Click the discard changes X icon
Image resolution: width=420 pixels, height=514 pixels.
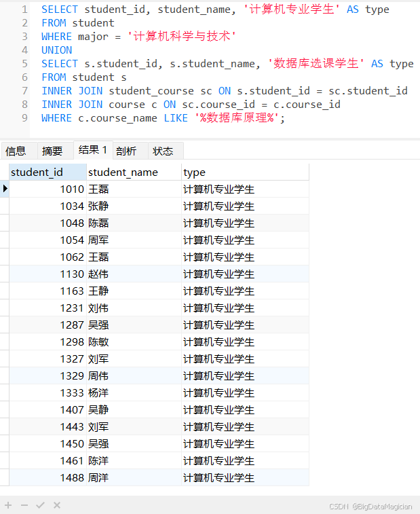(x=57, y=505)
